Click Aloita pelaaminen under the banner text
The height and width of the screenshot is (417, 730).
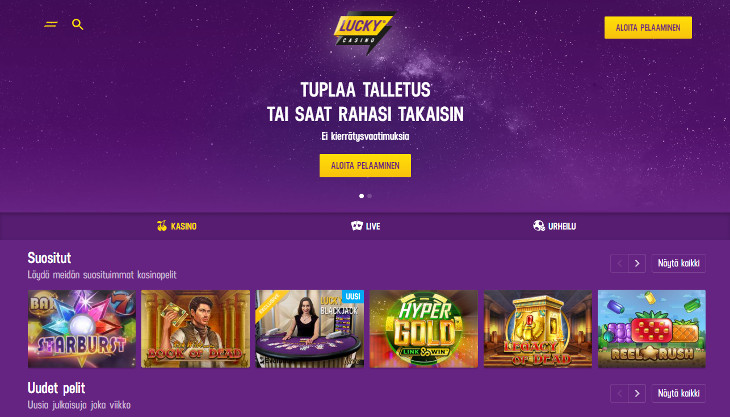(x=365, y=166)
